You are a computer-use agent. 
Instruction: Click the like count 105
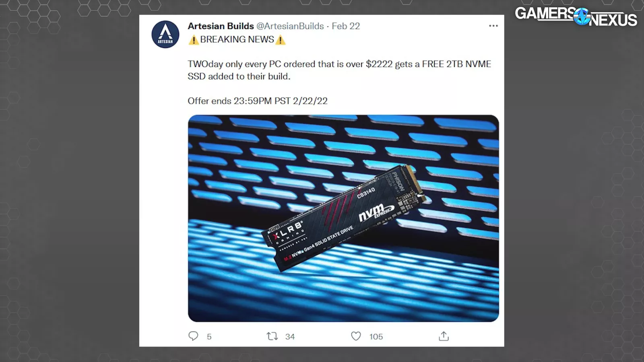tap(376, 337)
